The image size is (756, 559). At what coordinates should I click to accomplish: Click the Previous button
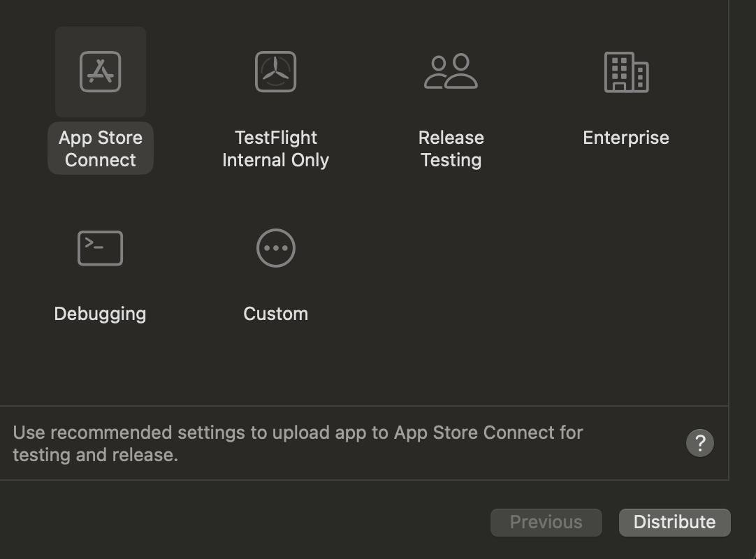click(x=546, y=522)
